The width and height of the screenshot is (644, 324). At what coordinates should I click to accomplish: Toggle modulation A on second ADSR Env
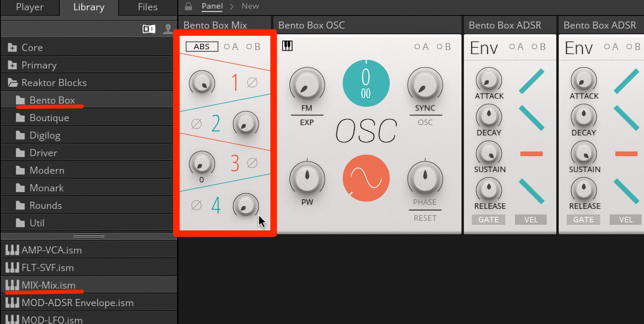point(611,47)
